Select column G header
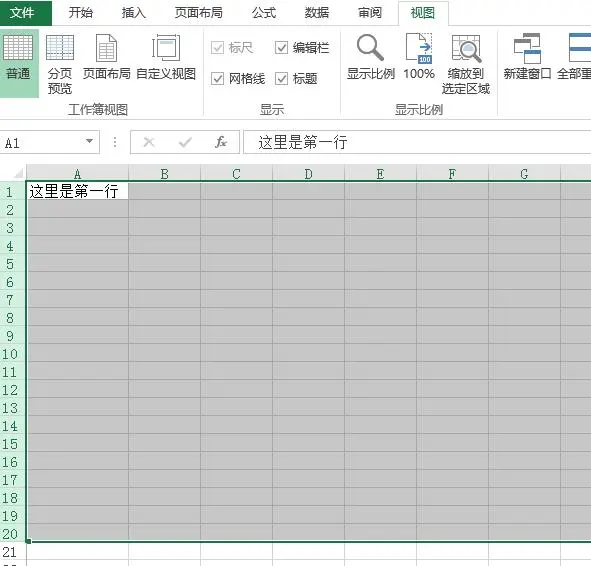591x566 pixels. [x=524, y=174]
